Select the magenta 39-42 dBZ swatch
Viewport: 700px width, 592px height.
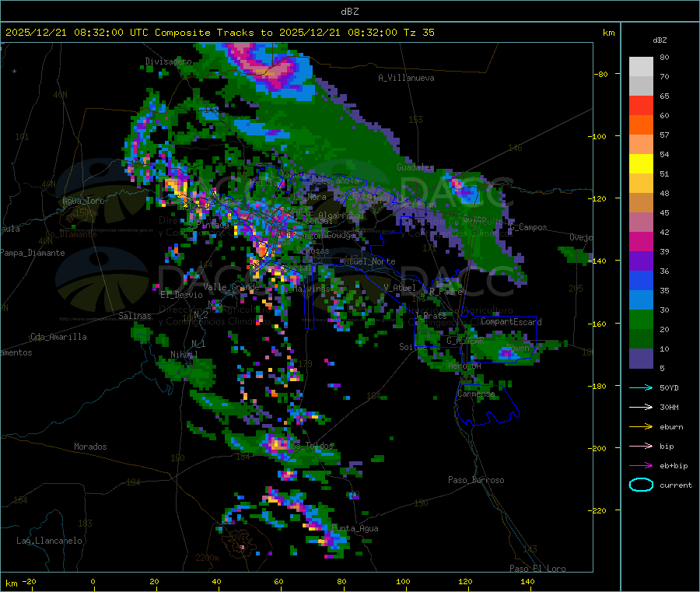click(x=641, y=241)
